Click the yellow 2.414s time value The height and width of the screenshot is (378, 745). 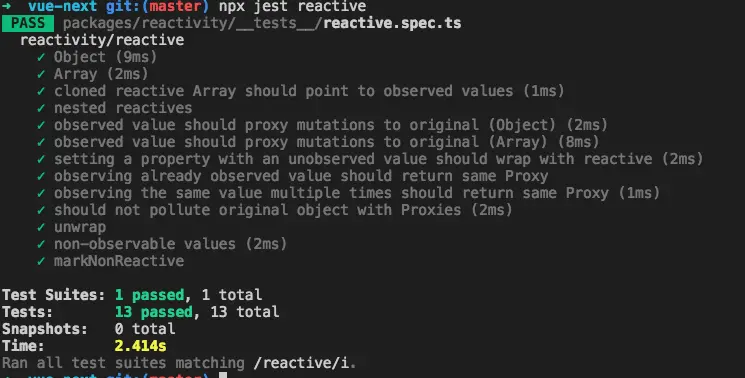pos(140,346)
